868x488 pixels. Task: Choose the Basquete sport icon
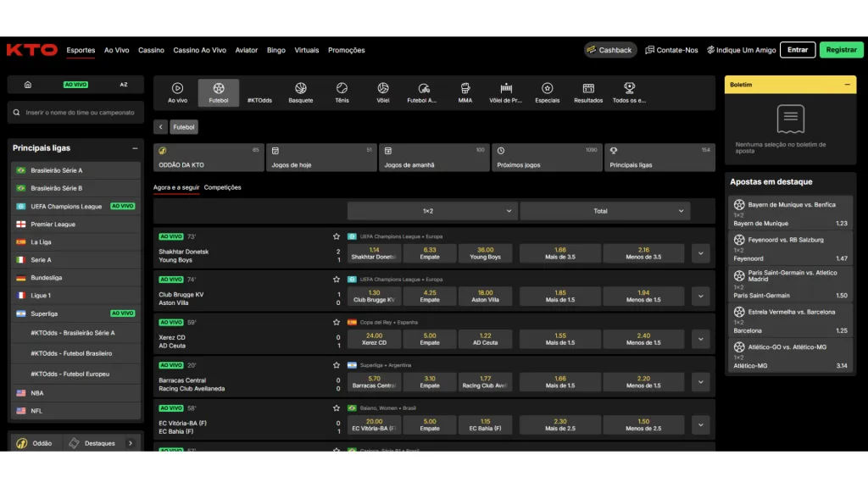click(x=301, y=92)
